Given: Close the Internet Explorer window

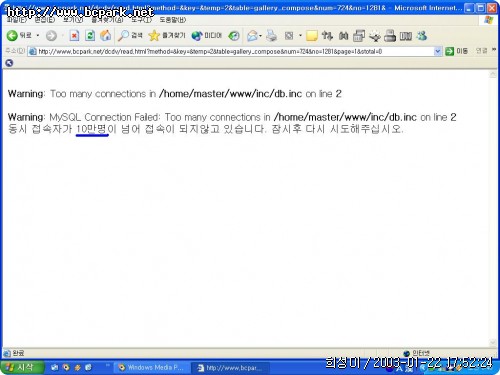Looking at the screenshot, I should pyautogui.click(x=492, y=8).
